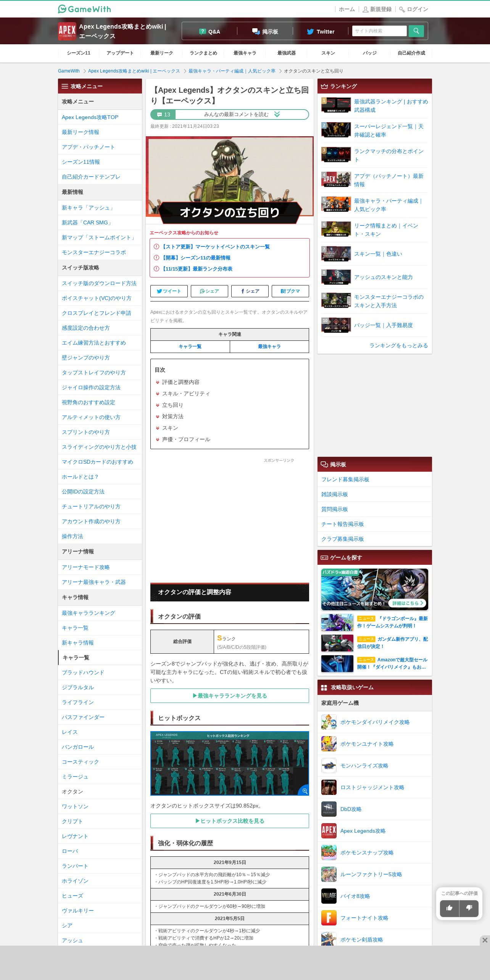Click the ルーンファクトリー5攻略 game icon

(329, 874)
